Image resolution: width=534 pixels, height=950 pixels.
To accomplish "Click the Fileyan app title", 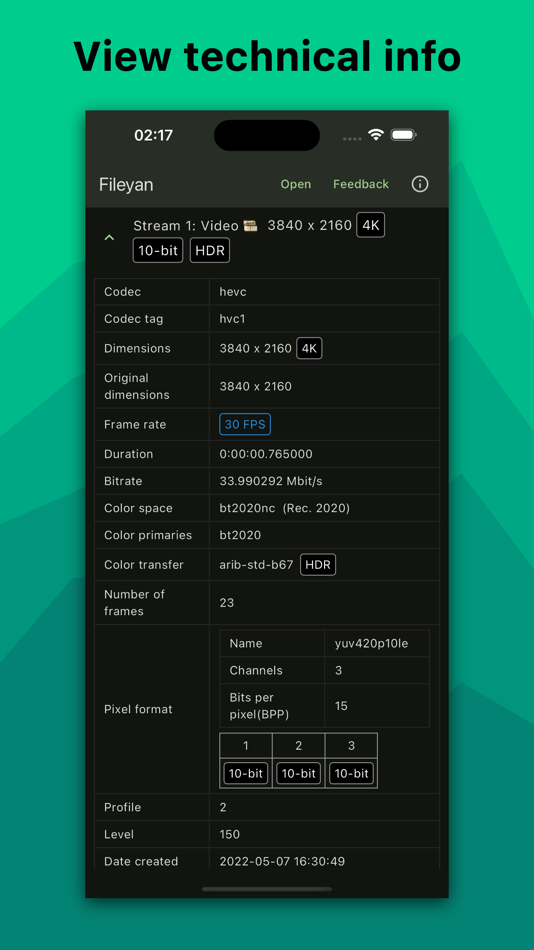I will click(126, 185).
